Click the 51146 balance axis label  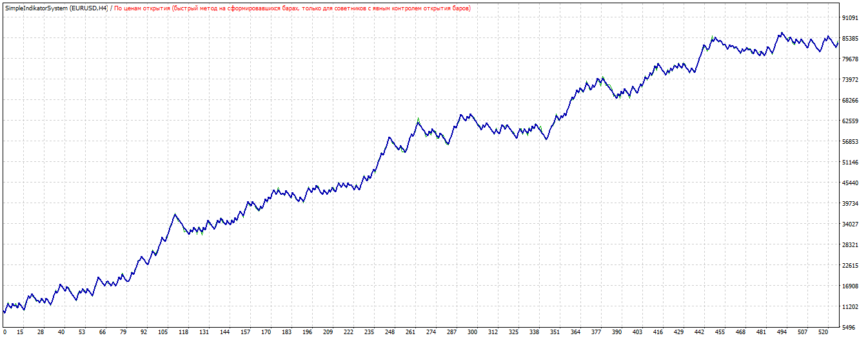(851, 163)
